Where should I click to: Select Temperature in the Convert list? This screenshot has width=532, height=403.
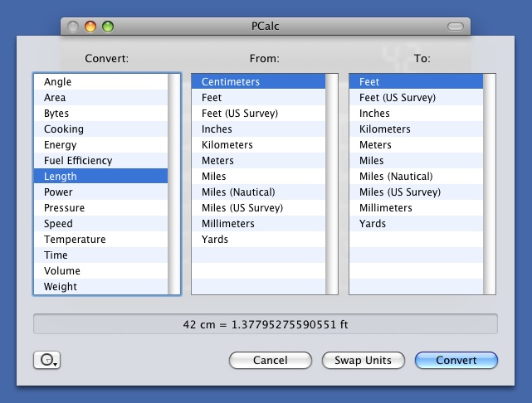tap(75, 240)
